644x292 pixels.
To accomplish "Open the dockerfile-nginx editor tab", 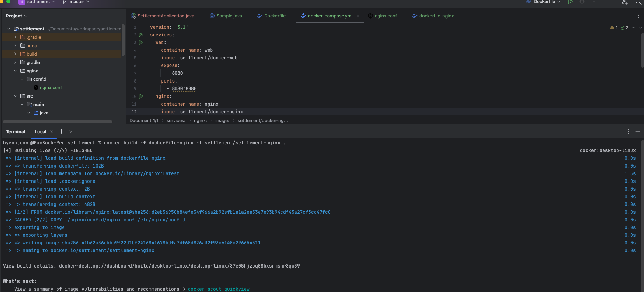I will (x=433, y=16).
